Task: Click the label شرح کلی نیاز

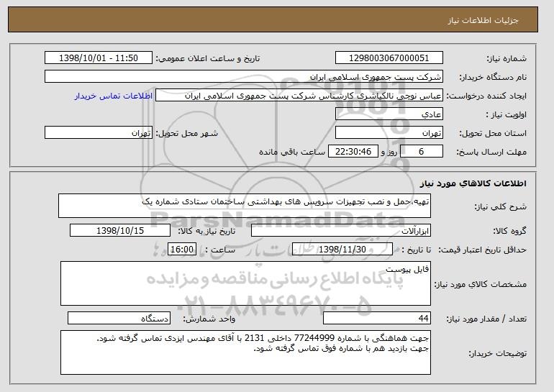Action: pos(500,206)
